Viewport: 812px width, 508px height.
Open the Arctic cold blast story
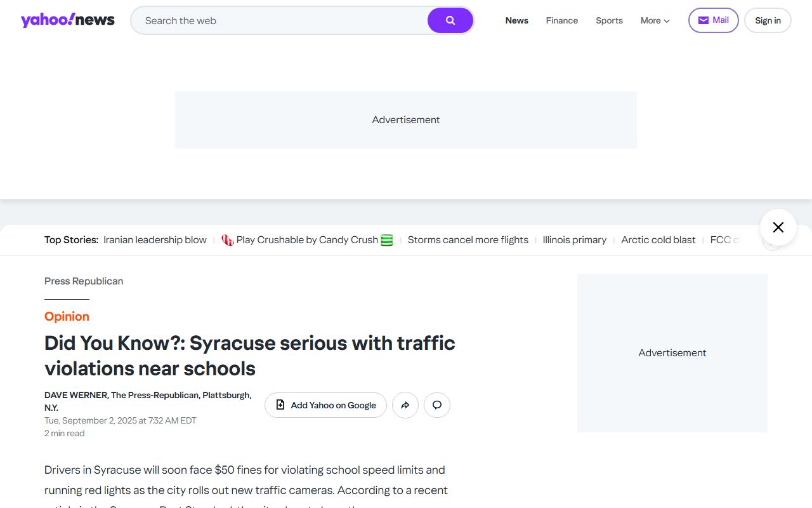pyautogui.click(x=658, y=240)
